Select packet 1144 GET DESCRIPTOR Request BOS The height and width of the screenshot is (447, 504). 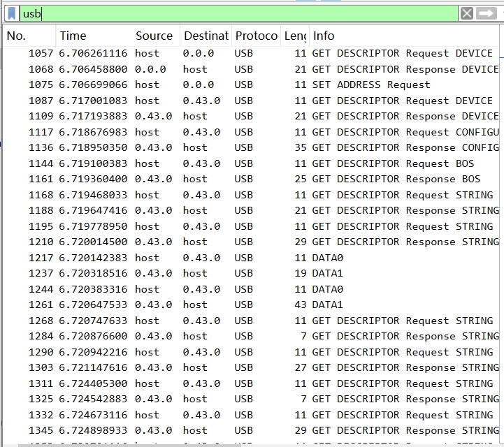click(252, 163)
